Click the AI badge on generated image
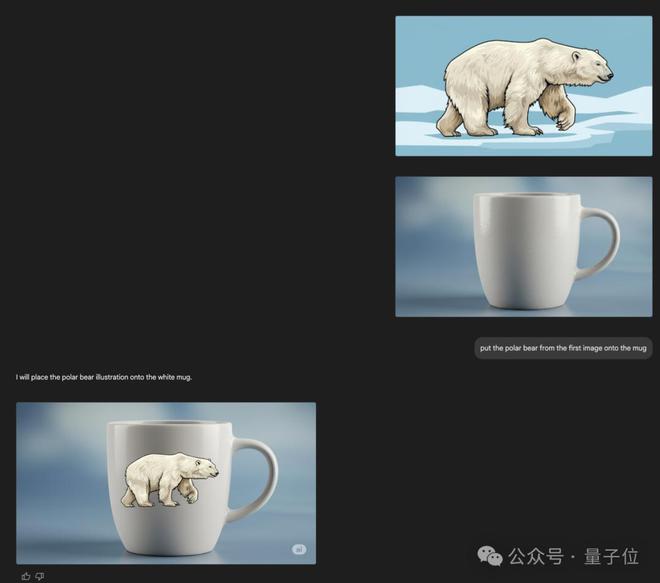Viewport: 660px width, 583px height. pos(299,549)
